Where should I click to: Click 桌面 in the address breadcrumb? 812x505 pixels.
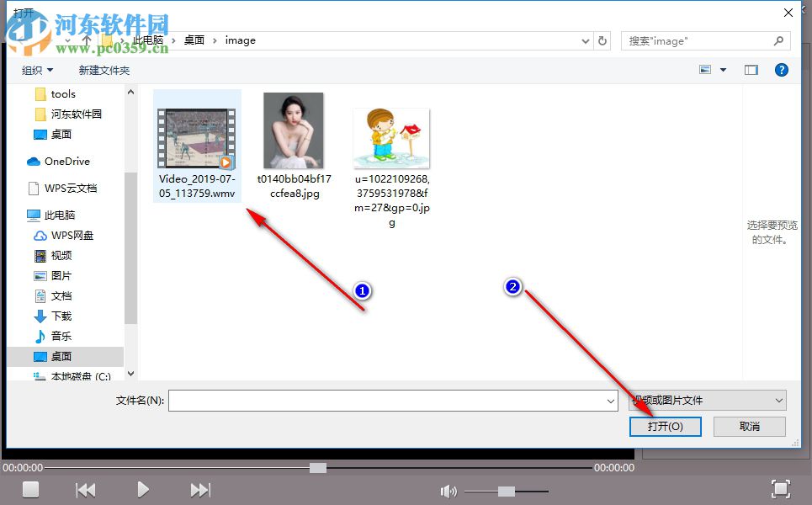pyautogui.click(x=194, y=40)
